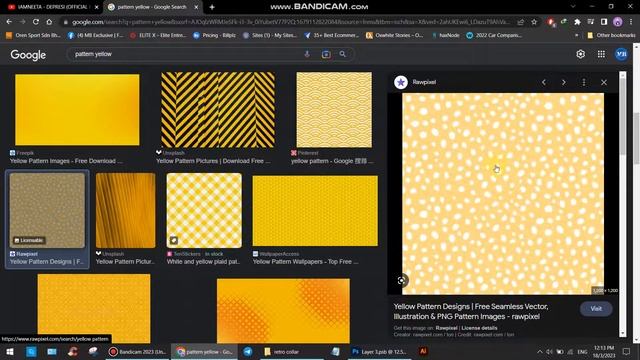Click the Google logo
This screenshot has height=360, width=640.
click(28, 55)
